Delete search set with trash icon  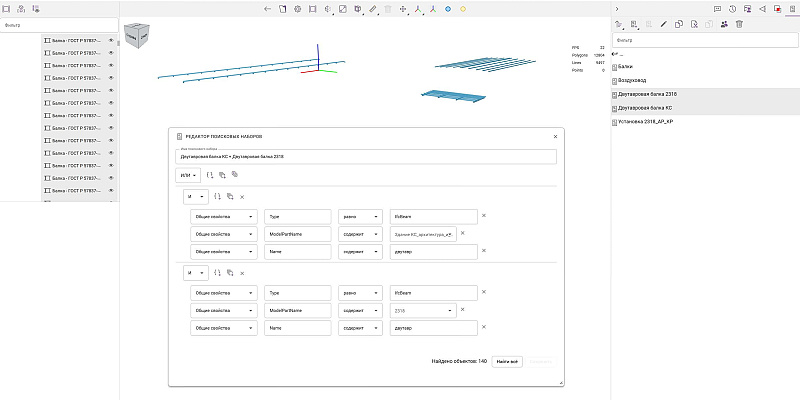[x=739, y=24]
